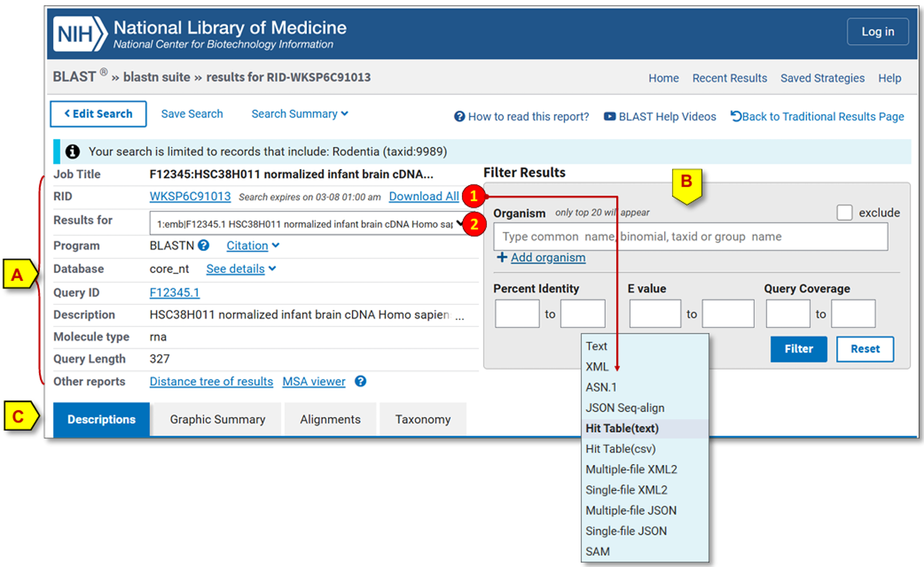
Task: Focus the Organism name input field
Action: 691,237
